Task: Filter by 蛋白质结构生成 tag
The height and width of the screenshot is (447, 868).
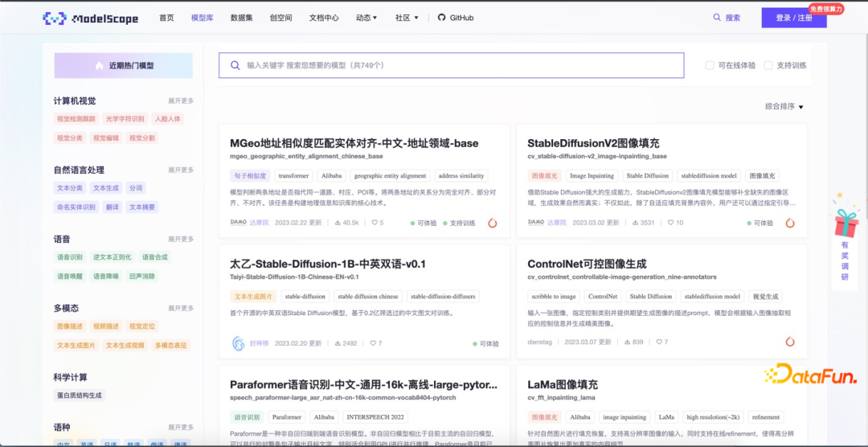Action: tap(80, 396)
